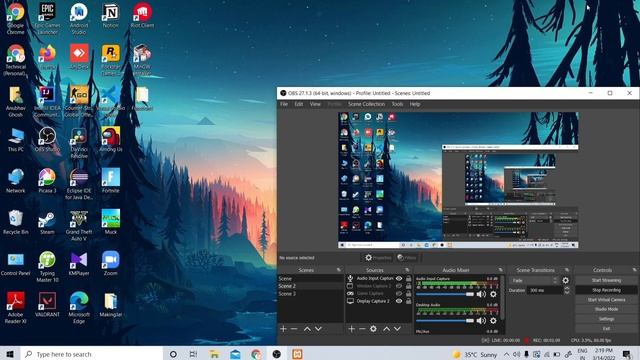The image size is (640, 360).
Task: Open the DaVinci Resolve desktop shortcut
Action: pyautogui.click(x=79, y=142)
